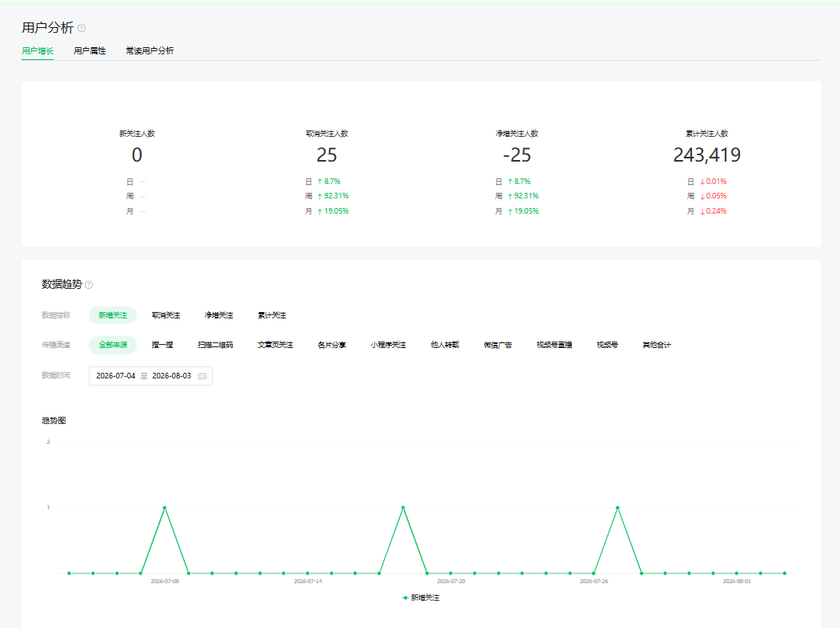Open the calendar icon in date range field
The image size is (840, 628).
point(202,376)
